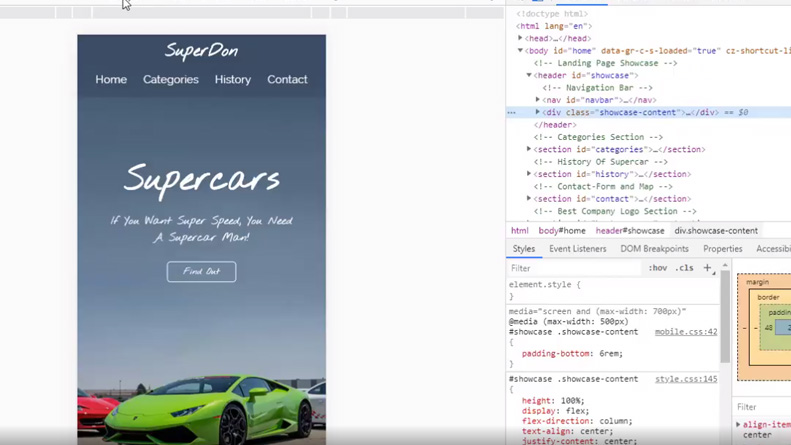Select header#showcase in the breadcrumb bar
The width and height of the screenshot is (791, 445).
[x=630, y=231]
